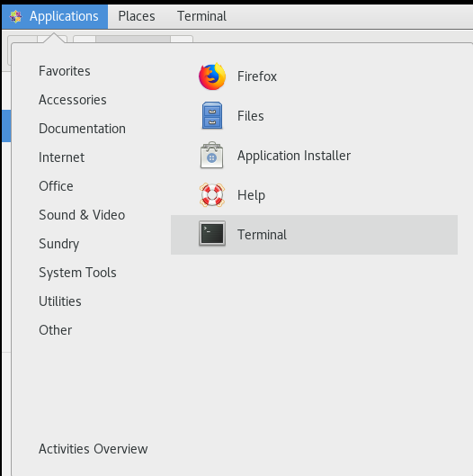Open the Accessories category
Viewport: 473px width, 476px height.
pos(73,100)
